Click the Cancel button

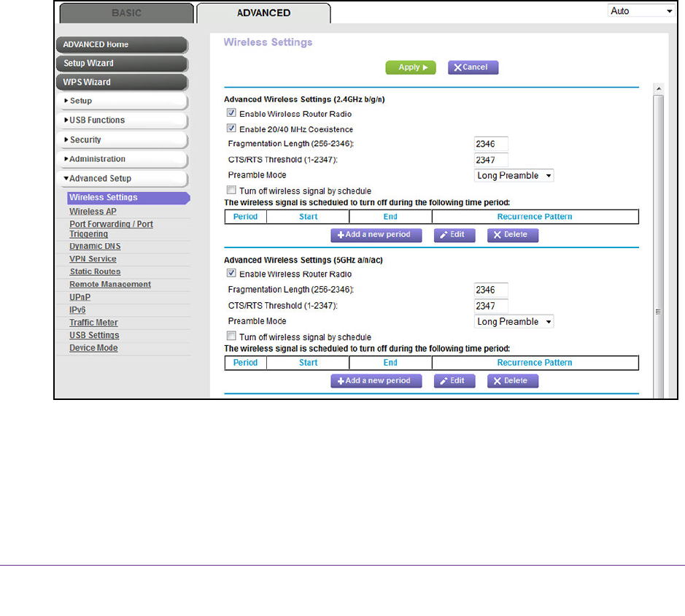coord(473,67)
